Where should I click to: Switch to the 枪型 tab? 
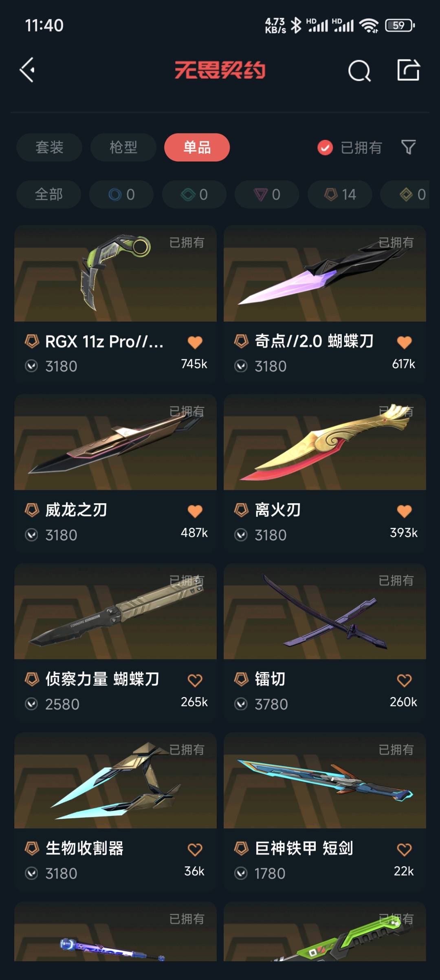tap(123, 147)
